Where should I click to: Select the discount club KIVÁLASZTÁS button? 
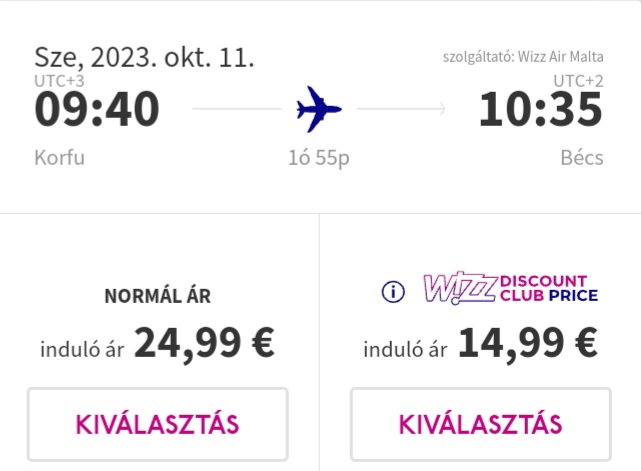pyautogui.click(x=481, y=424)
